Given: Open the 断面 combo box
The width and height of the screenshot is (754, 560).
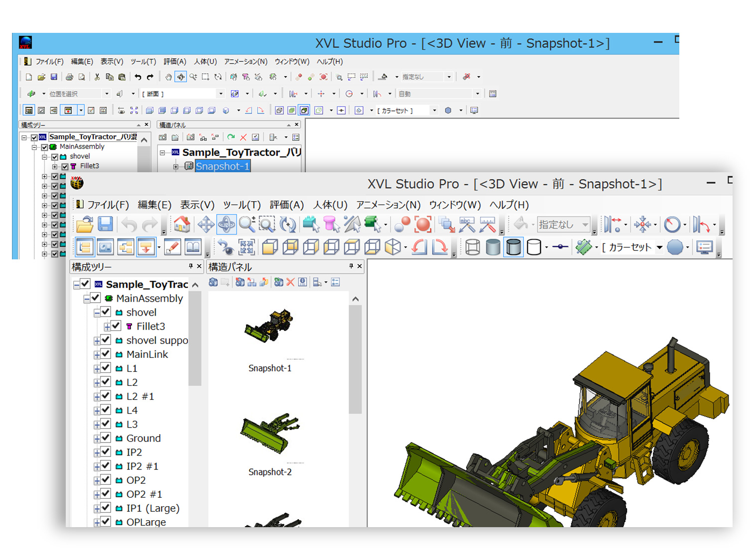Looking at the screenshot, I should (221, 94).
